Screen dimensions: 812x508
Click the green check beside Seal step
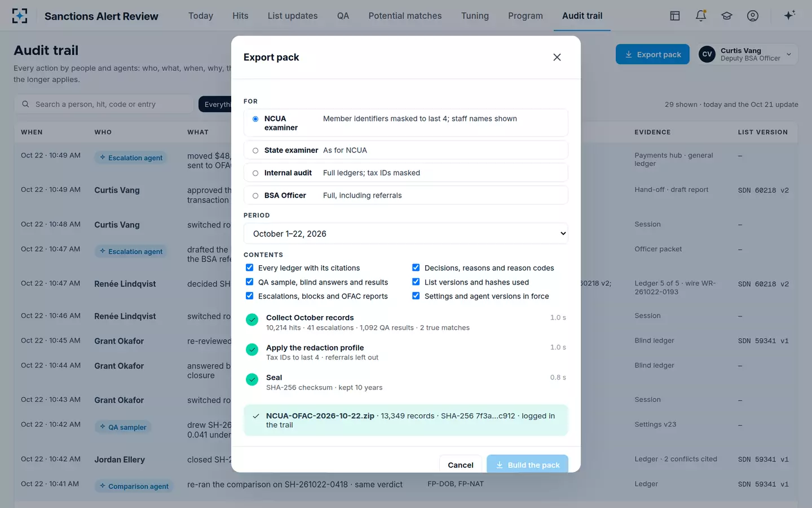(x=252, y=379)
